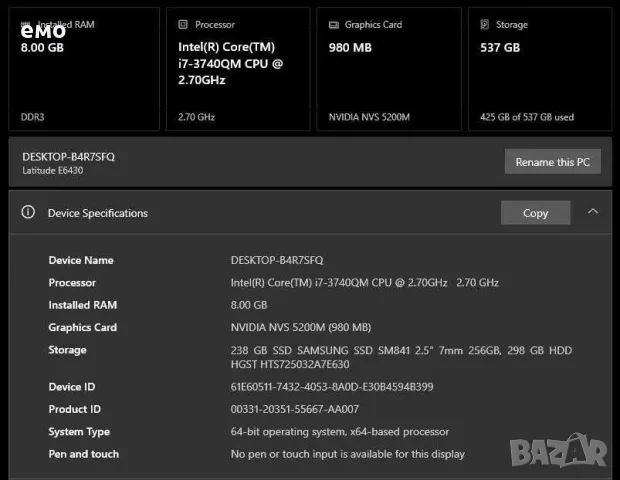Image resolution: width=620 pixels, height=480 pixels.
Task: Click the Device Specifications header
Action: pos(98,213)
